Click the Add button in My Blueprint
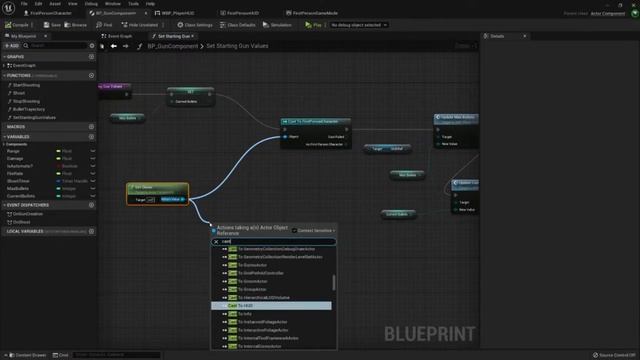This screenshot has height=360, width=640. tap(12, 46)
